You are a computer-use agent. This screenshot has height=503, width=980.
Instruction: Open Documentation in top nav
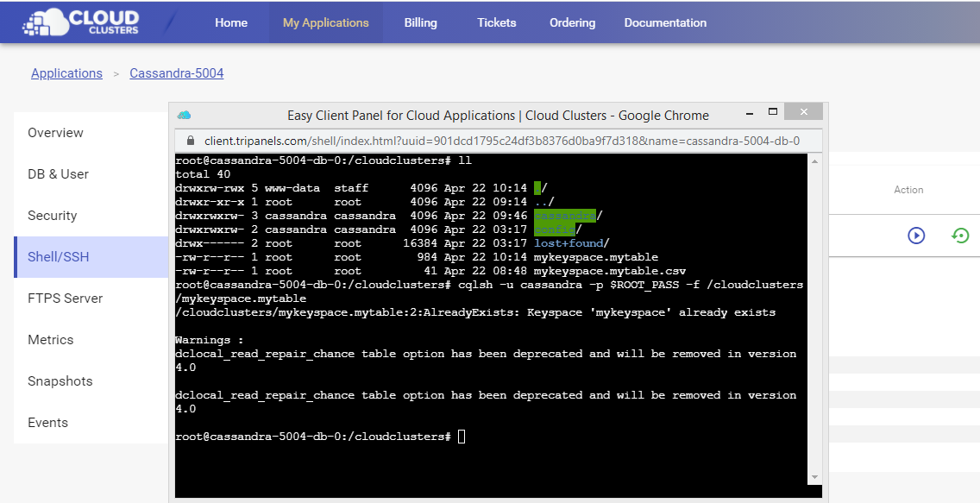point(666,22)
